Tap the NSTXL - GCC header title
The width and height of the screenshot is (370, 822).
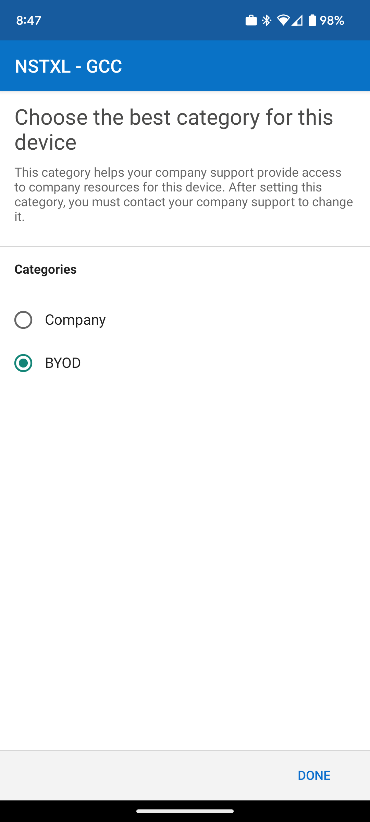pyautogui.click(x=68, y=67)
